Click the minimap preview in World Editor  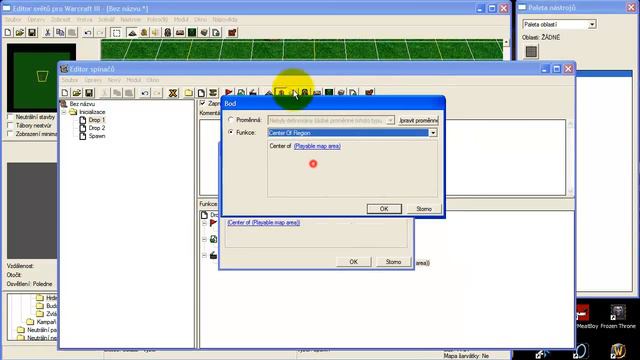(42, 77)
